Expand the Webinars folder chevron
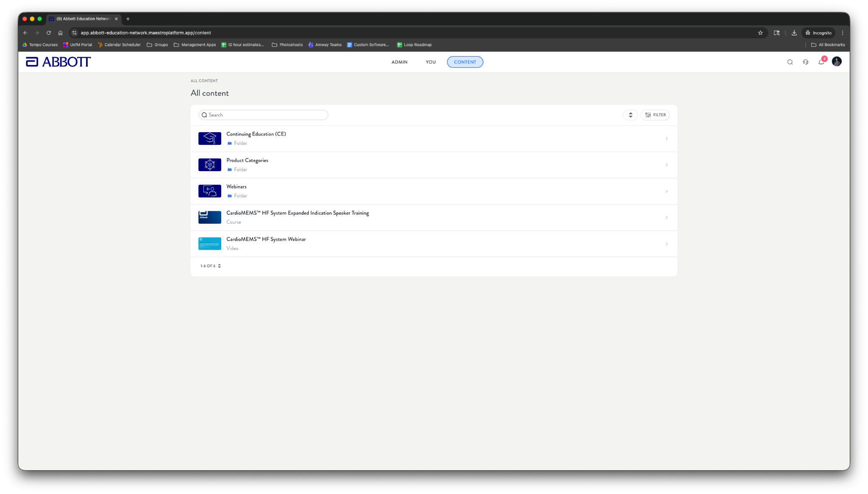Screen dimensions: 868x494 tap(667, 191)
